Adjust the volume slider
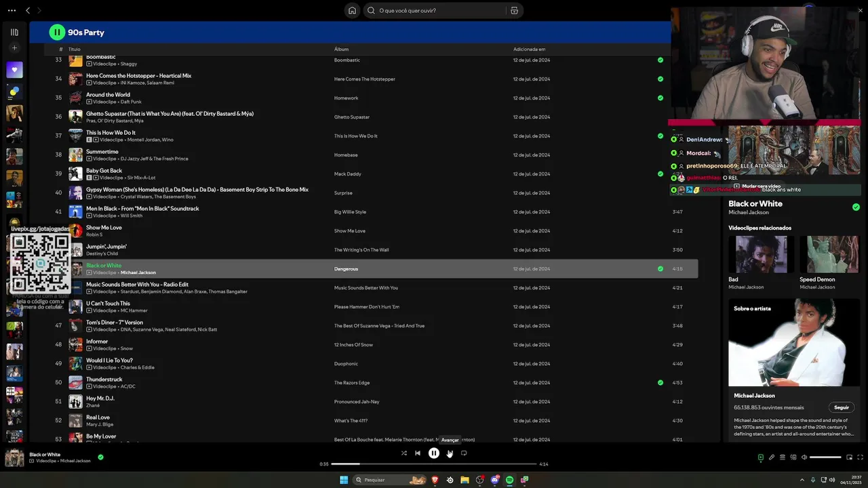 point(825,457)
